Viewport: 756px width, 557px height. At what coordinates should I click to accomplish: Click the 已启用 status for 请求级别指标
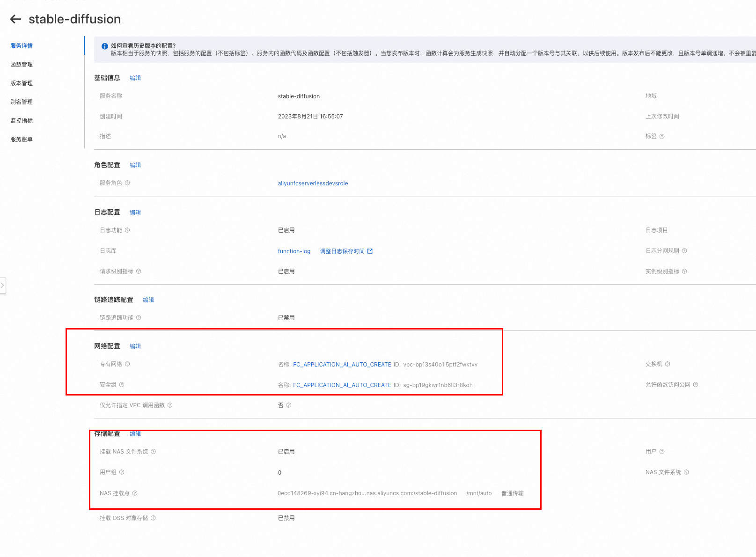286,271
